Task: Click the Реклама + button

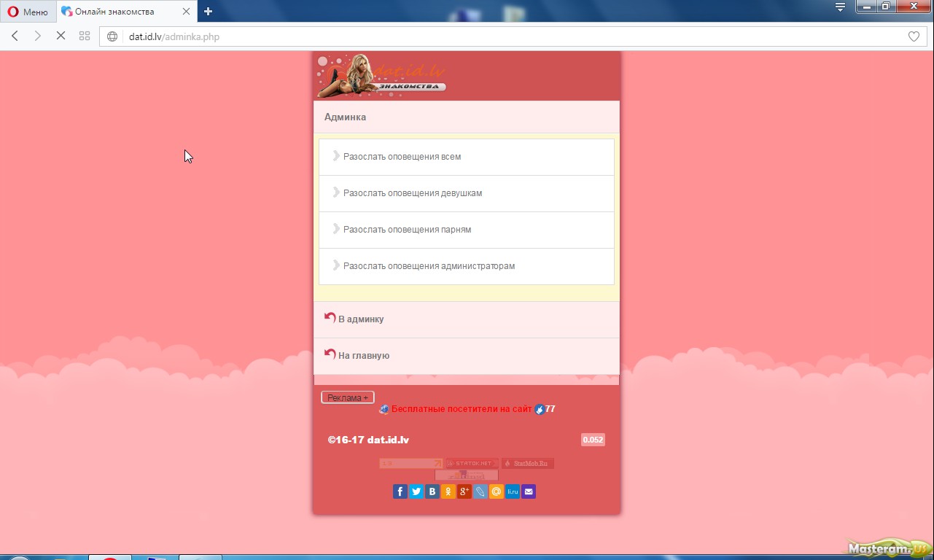Action: pos(348,397)
